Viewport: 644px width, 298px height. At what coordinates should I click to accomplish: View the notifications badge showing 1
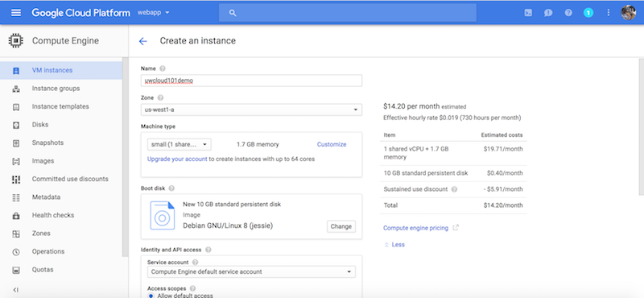click(588, 13)
